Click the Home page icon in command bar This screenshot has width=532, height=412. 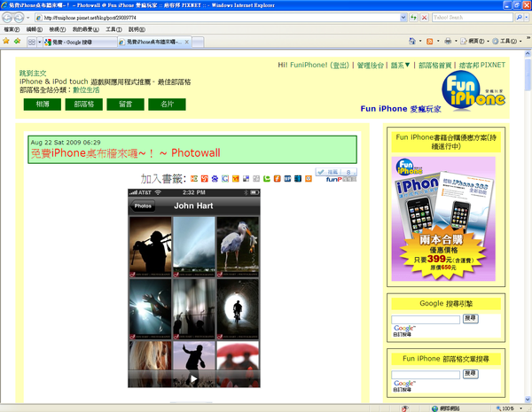pyautogui.click(x=412, y=41)
